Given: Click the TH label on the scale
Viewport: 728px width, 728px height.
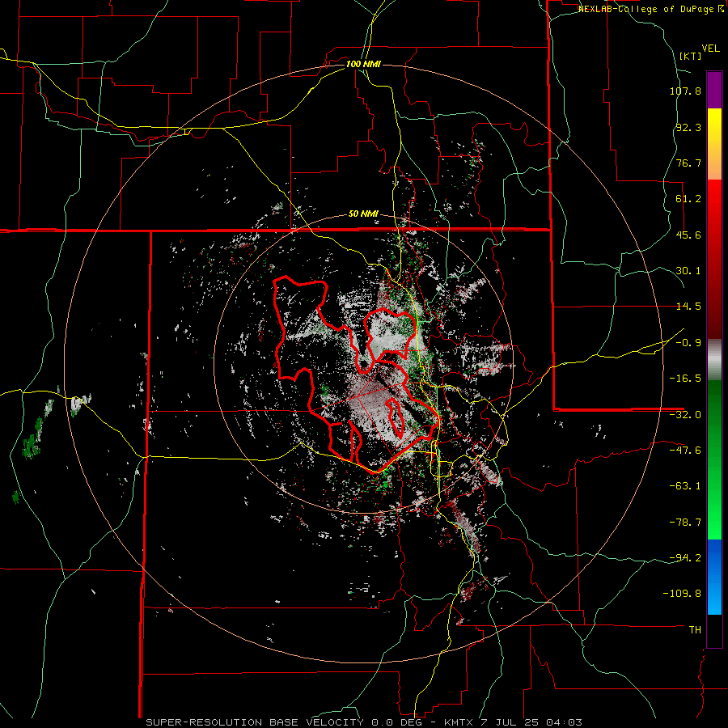Looking at the screenshot, I should pyautogui.click(x=695, y=630).
